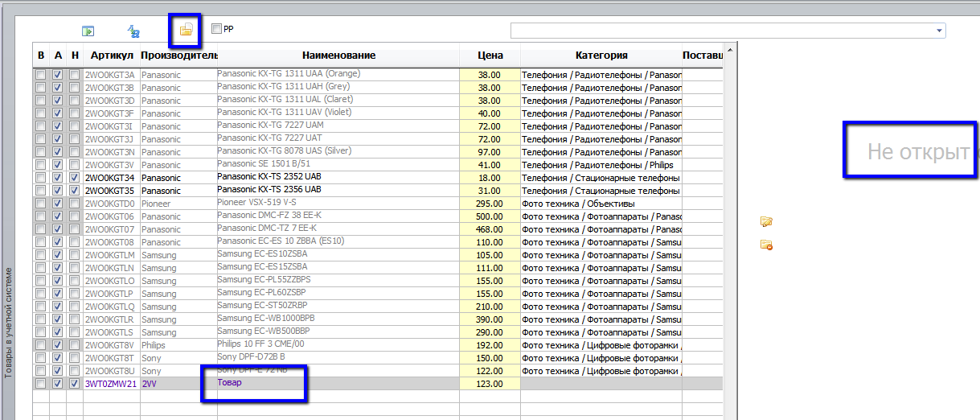Click Pioneer manufacturer cell

pyautogui.click(x=178, y=204)
